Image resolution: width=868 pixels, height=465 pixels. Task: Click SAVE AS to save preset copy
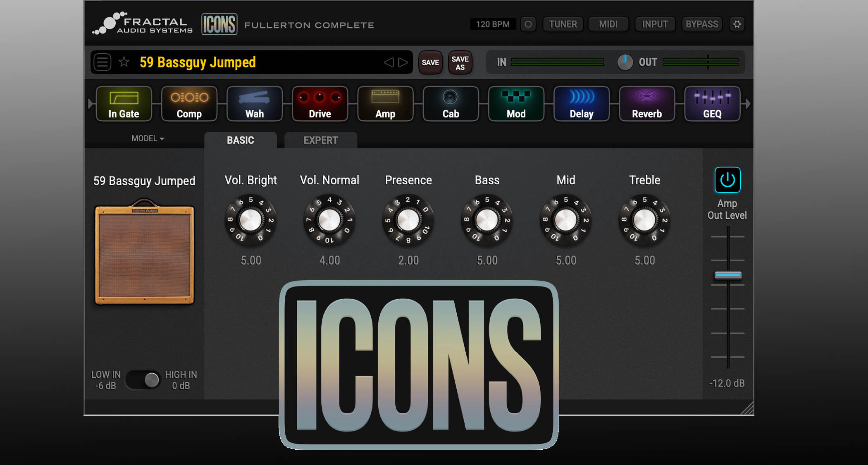[x=460, y=62]
